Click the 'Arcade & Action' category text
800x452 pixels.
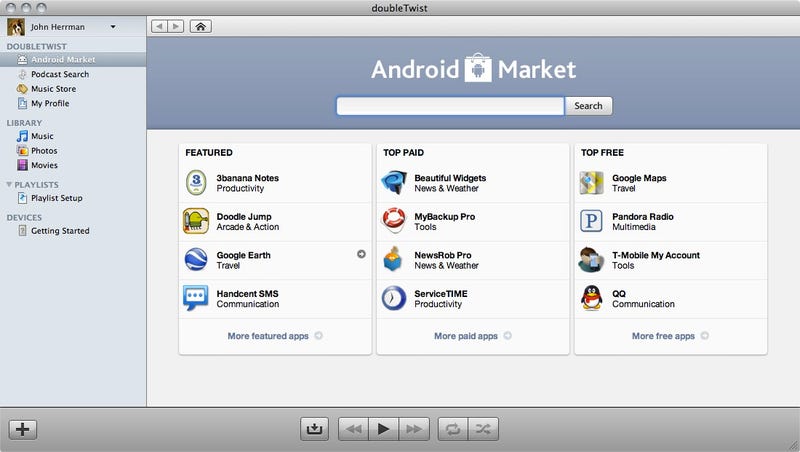pyautogui.click(x=247, y=227)
